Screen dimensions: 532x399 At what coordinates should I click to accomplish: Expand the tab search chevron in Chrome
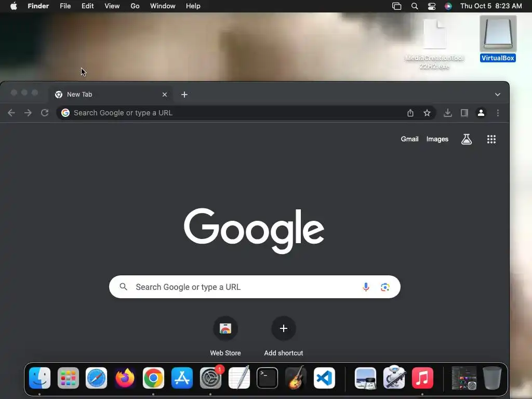497,95
